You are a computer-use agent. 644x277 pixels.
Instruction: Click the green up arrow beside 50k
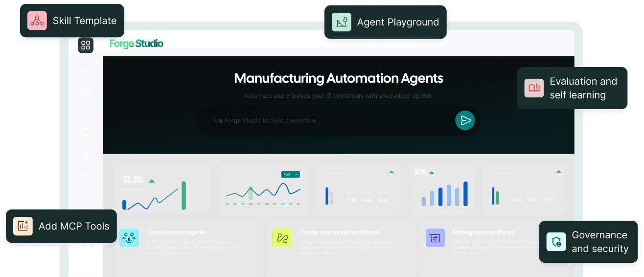pos(432,172)
